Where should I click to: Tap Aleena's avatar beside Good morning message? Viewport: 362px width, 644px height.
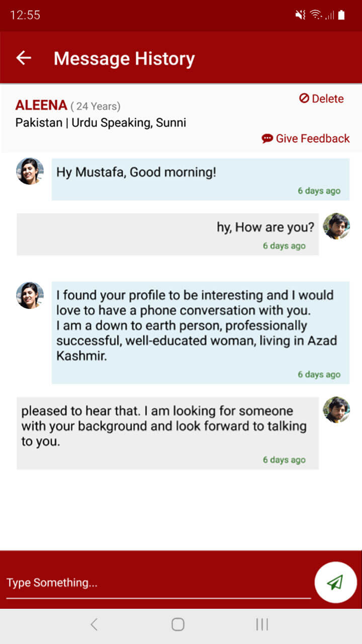[x=30, y=171]
